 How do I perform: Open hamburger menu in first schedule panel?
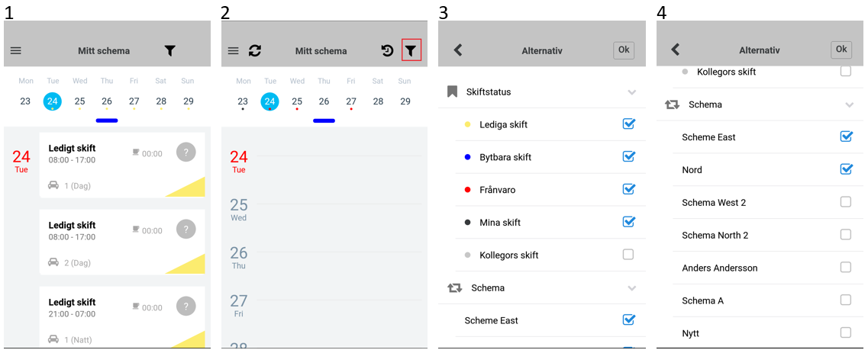click(x=15, y=51)
